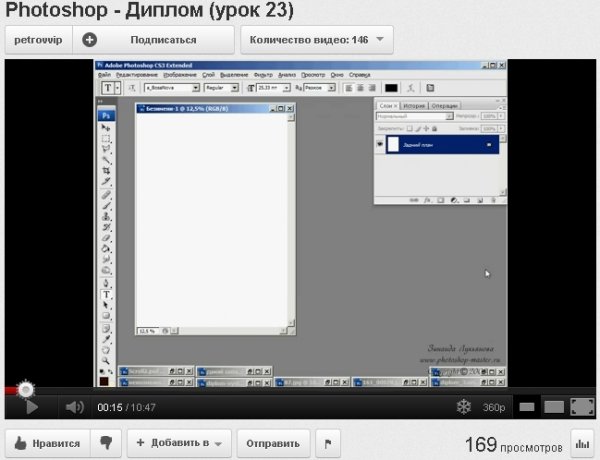Select the Brush tool

pos(106,206)
